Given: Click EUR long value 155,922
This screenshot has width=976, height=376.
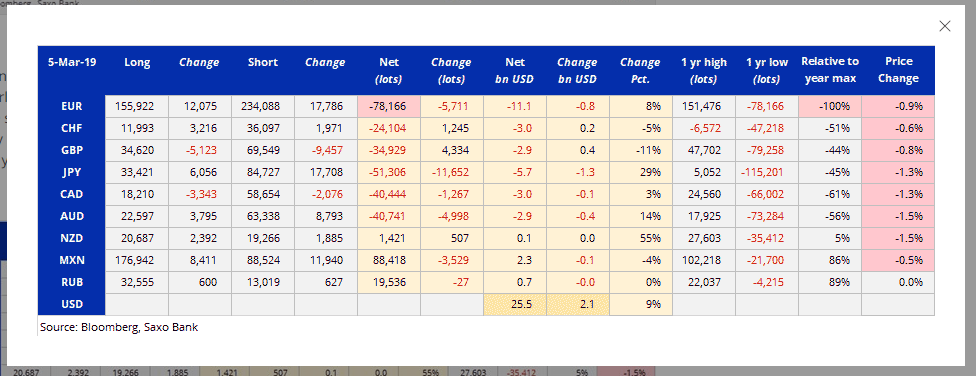Looking at the screenshot, I should [x=136, y=106].
